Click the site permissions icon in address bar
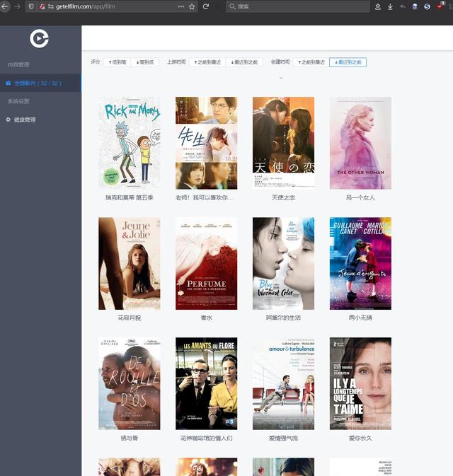Image resolution: width=453 pixels, height=476 pixels. [51, 6]
